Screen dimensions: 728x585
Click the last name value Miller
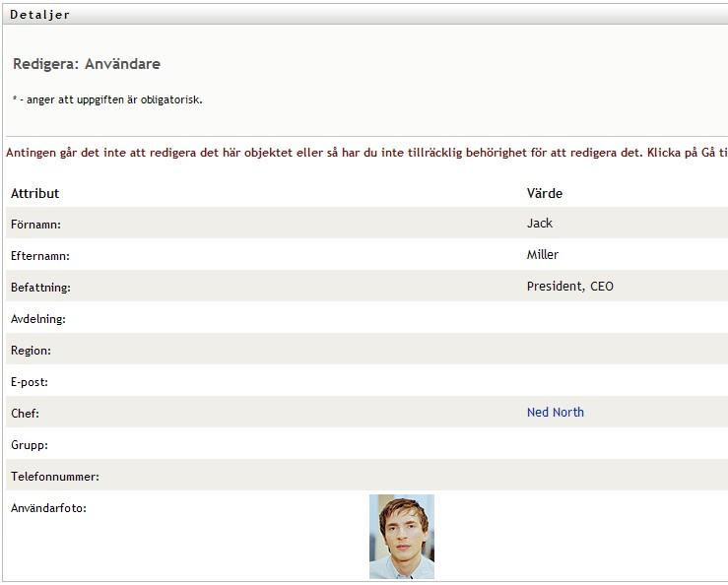coord(543,255)
